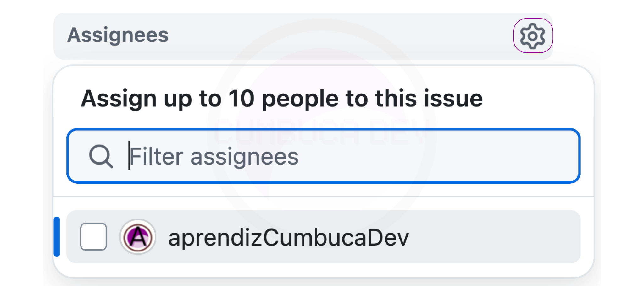Screen dimensions: 644x286
Task: Collapse the Assignees dropdown with the cog
Action: (x=533, y=36)
